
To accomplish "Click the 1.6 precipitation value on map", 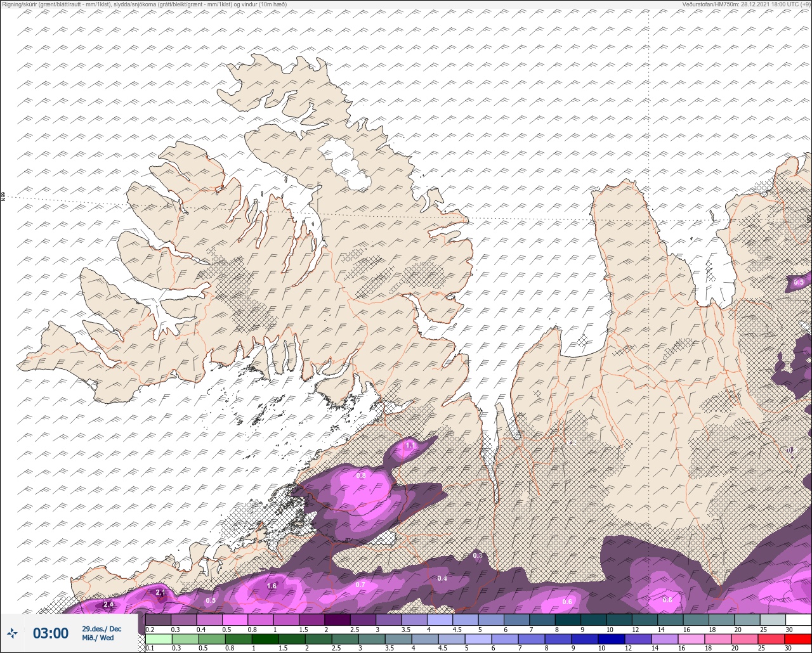I will [x=272, y=586].
